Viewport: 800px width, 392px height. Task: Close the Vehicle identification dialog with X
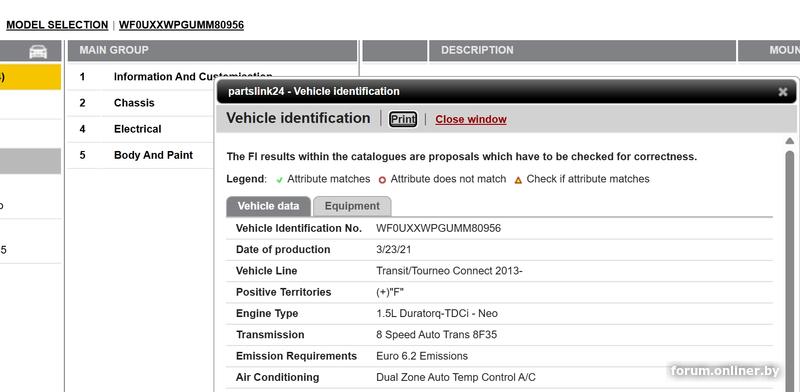tap(783, 92)
